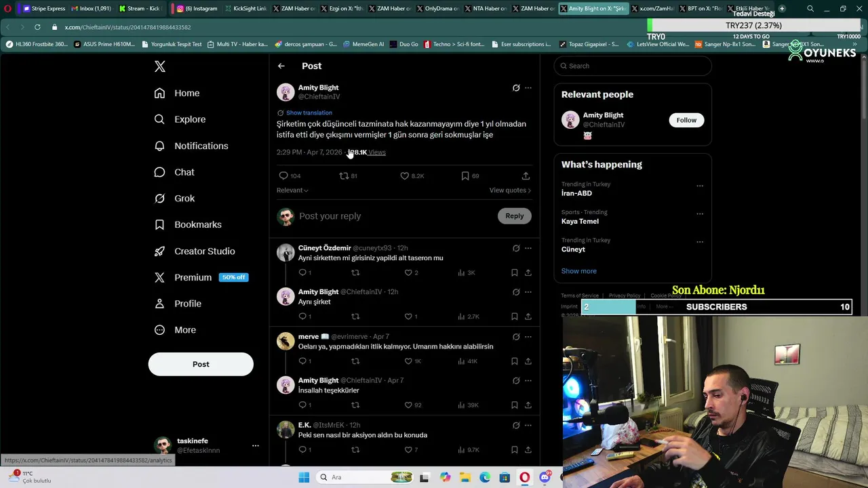Open more options on main post
This screenshot has height=488, width=868.
(x=528, y=88)
